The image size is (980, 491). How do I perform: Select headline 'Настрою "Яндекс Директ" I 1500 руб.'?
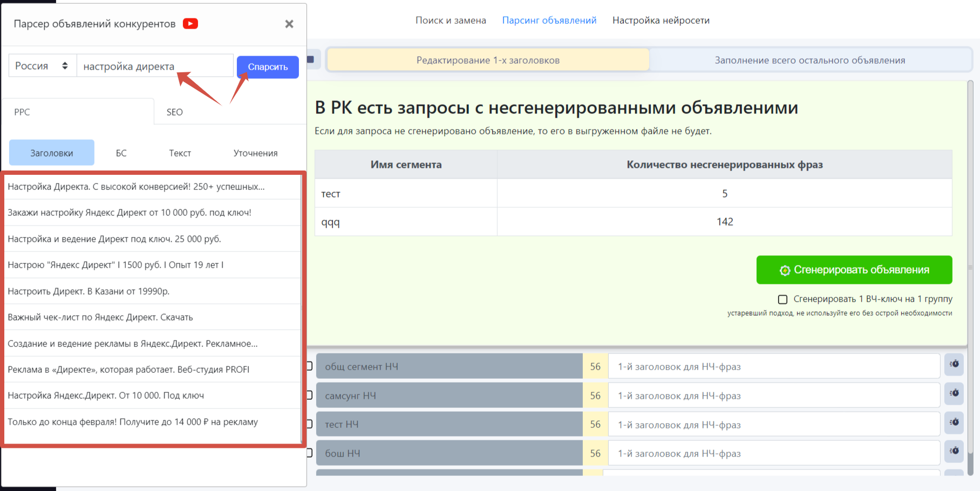(x=153, y=265)
